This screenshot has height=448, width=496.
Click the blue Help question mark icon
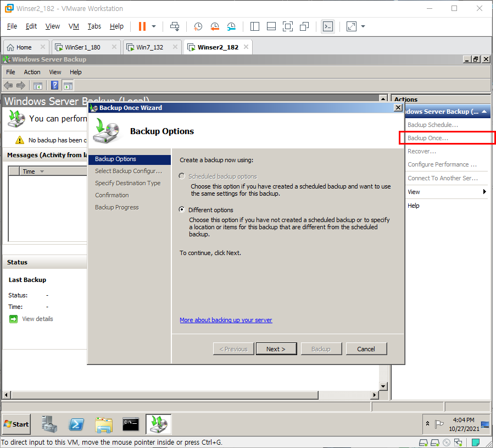[55, 85]
